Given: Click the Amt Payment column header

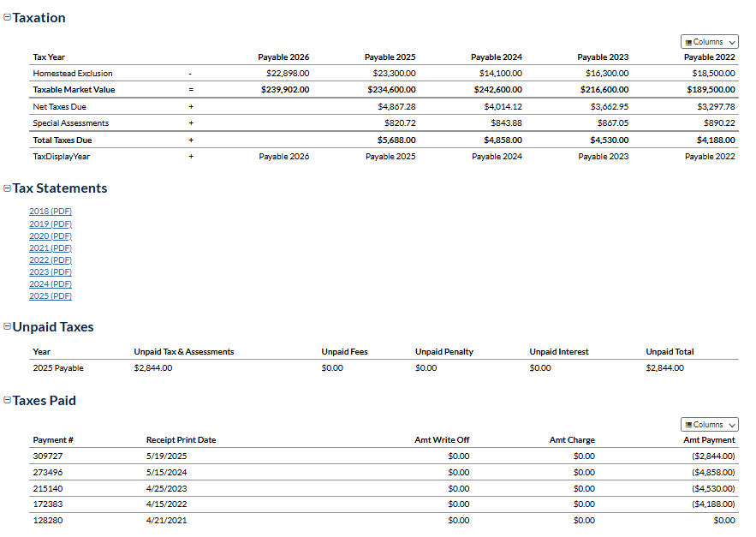Looking at the screenshot, I should [709, 440].
